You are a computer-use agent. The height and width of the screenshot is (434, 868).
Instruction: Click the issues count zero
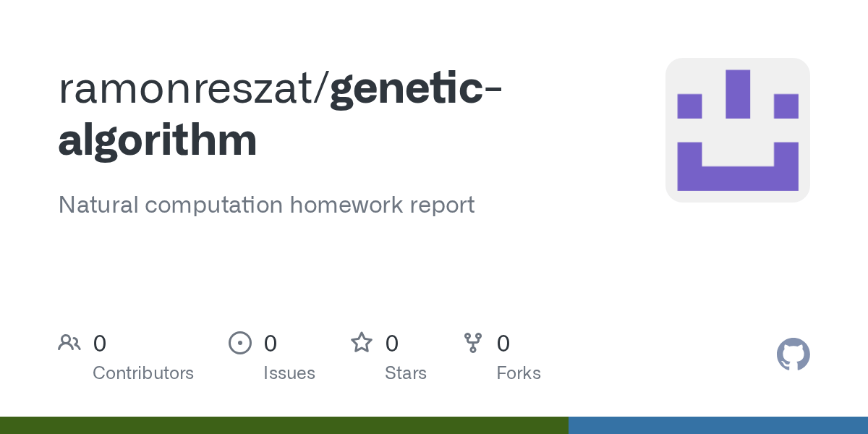(x=271, y=343)
